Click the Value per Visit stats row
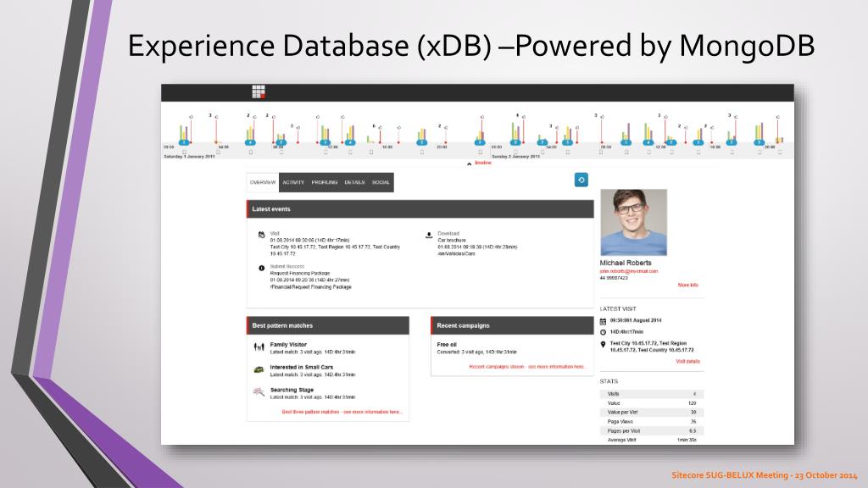The width and height of the screenshot is (868, 488). pos(652,413)
